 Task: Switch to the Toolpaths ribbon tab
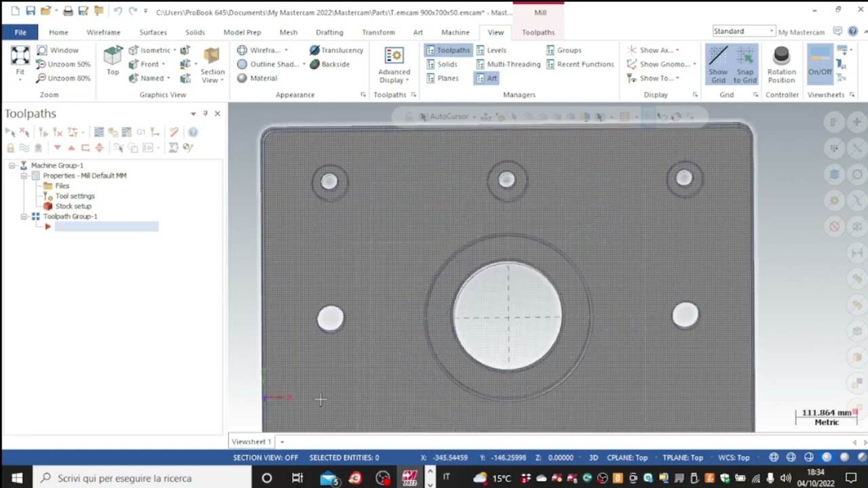538,32
